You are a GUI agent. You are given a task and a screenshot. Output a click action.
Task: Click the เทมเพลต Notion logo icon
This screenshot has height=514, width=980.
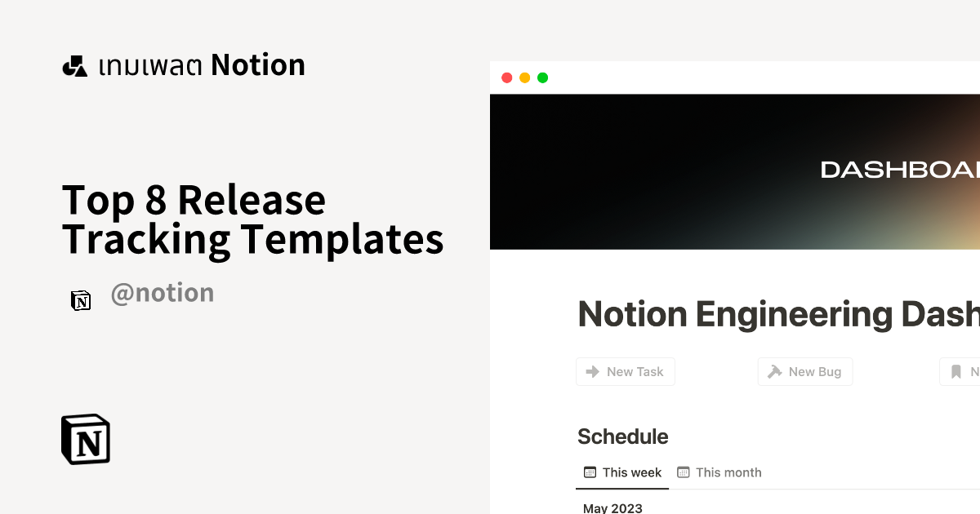click(74, 64)
